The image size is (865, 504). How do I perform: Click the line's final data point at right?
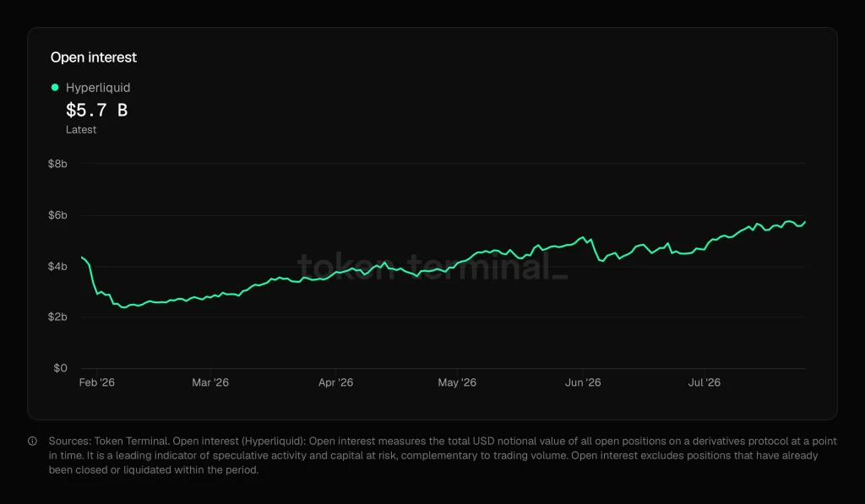click(x=805, y=222)
